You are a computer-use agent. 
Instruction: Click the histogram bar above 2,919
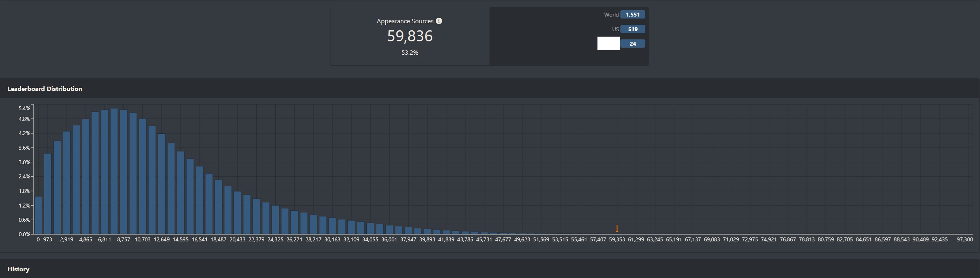point(67,183)
